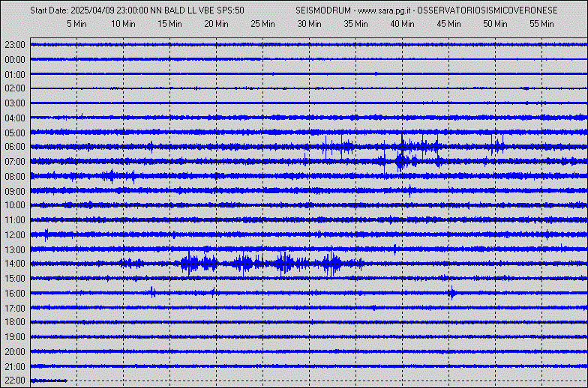Screen dimensions: 588x388
Task: Click the SEISMODRUM title text
Action: coord(323,10)
